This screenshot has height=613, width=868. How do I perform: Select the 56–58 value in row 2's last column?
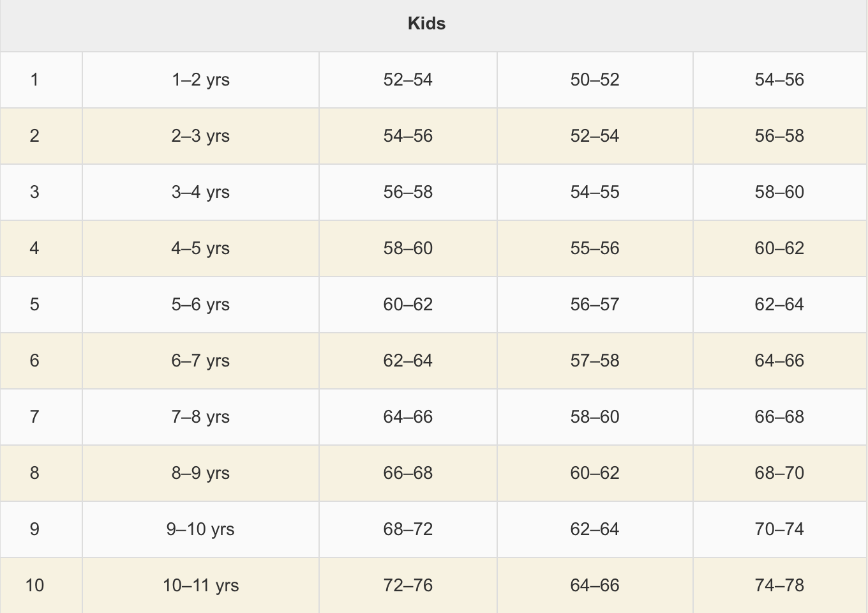[780, 136]
